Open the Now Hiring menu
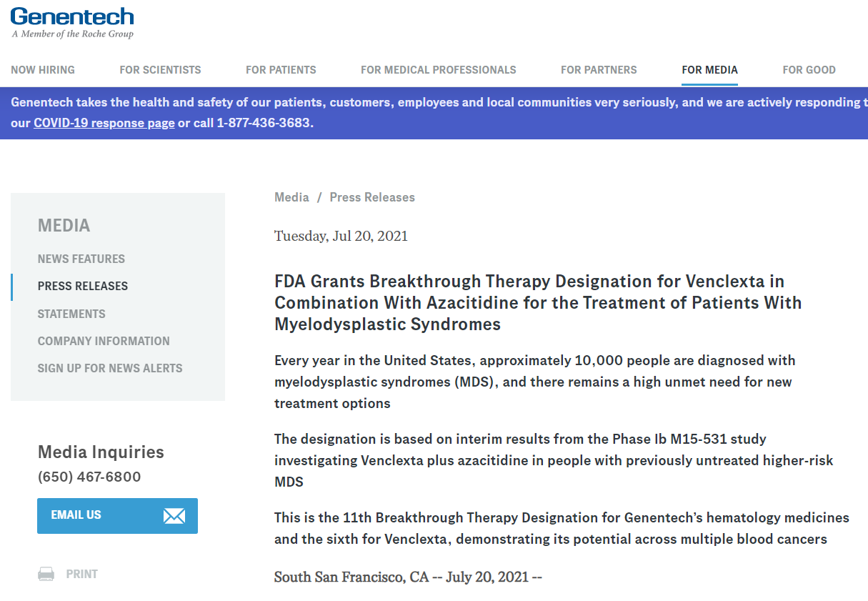Viewport: 868px width, 601px height. click(43, 70)
